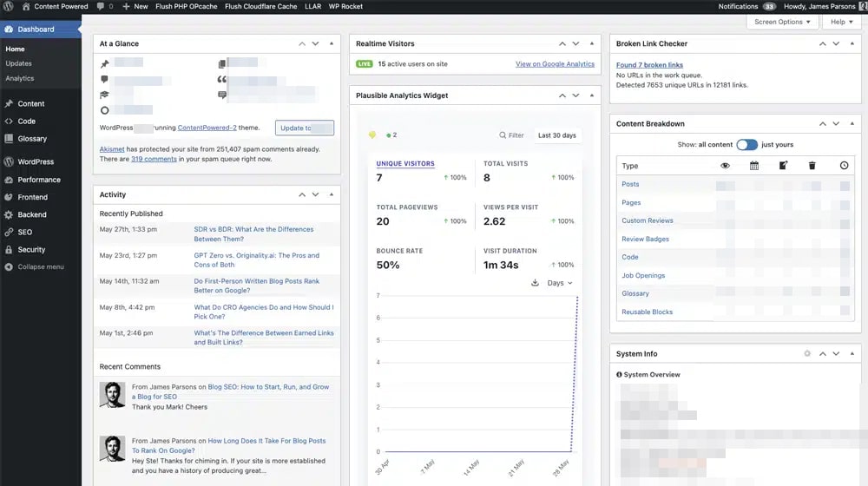This screenshot has height=486, width=868.
Task: Open Job Openings in Content Breakdown
Action: pyautogui.click(x=643, y=276)
